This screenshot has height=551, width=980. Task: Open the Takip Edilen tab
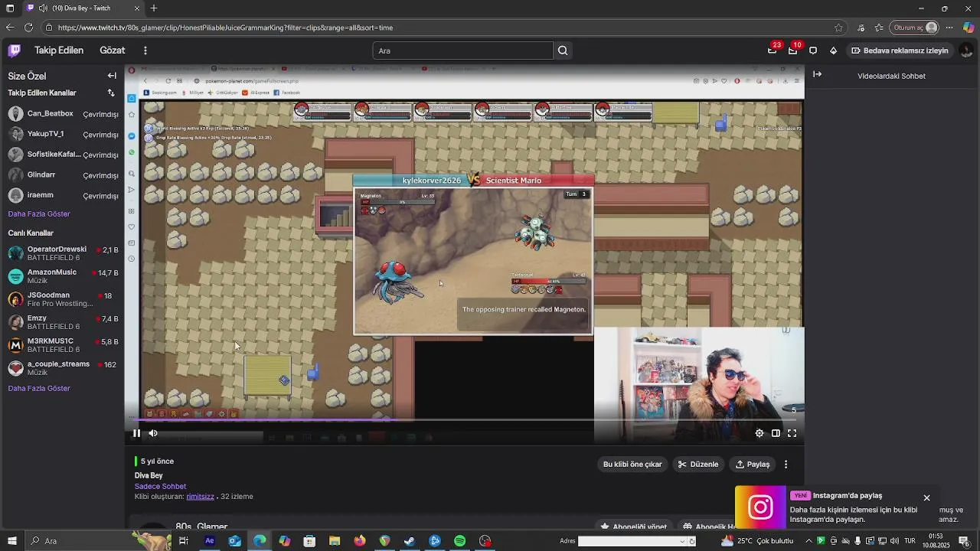point(59,51)
